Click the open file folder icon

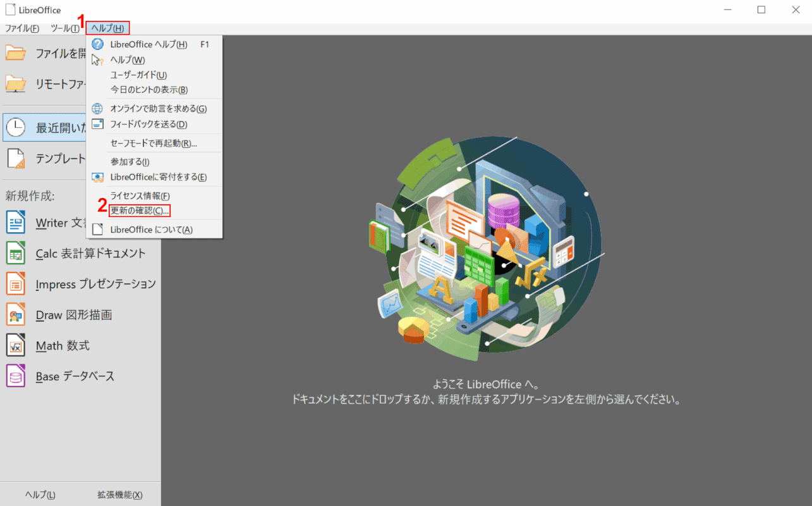point(16,53)
